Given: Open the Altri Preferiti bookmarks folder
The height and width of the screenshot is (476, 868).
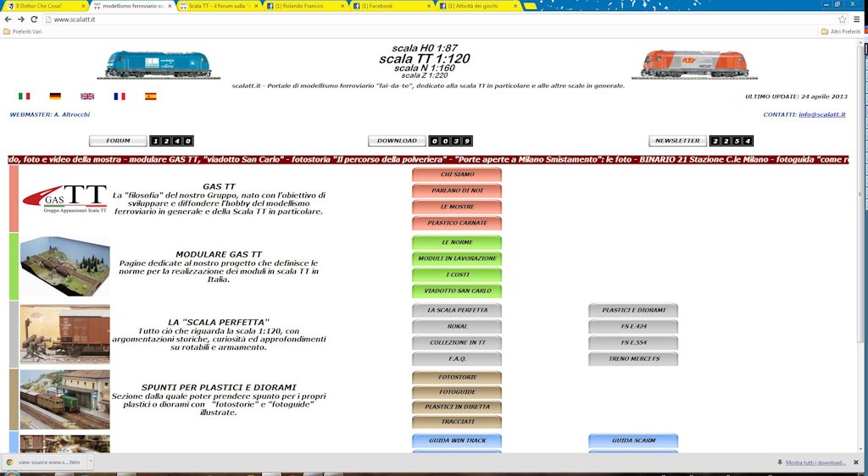Looking at the screenshot, I should point(841,31).
